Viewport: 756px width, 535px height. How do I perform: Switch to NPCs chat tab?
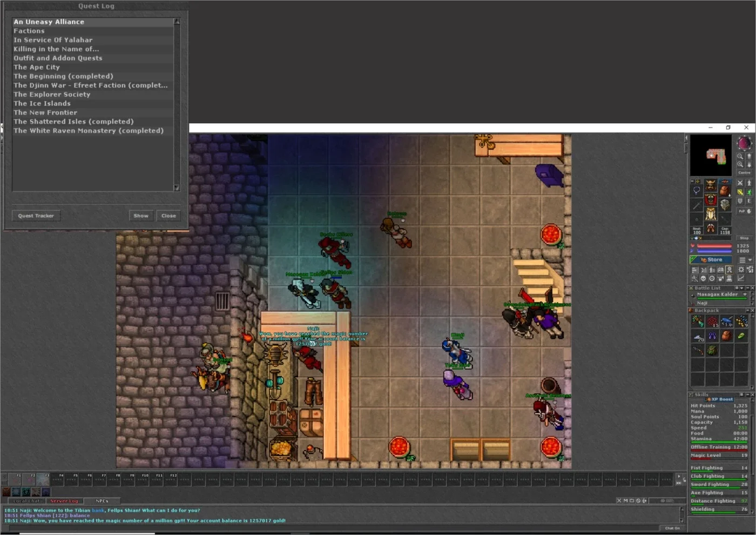[102, 501]
